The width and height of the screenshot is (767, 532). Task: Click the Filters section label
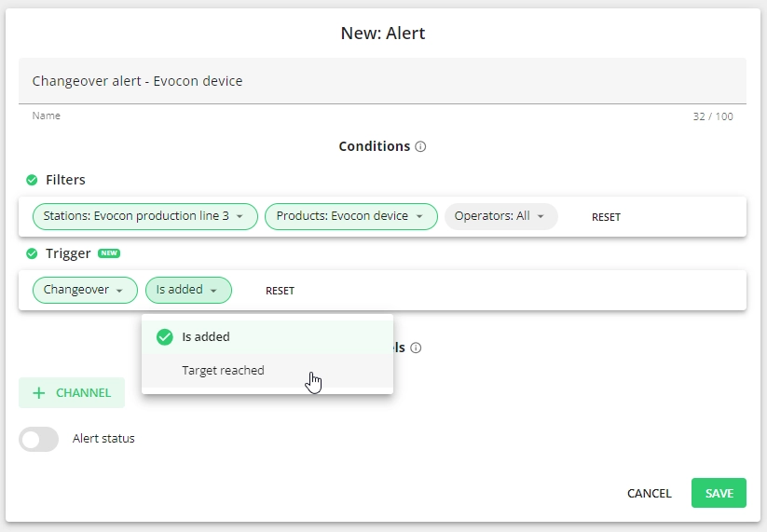(65, 180)
